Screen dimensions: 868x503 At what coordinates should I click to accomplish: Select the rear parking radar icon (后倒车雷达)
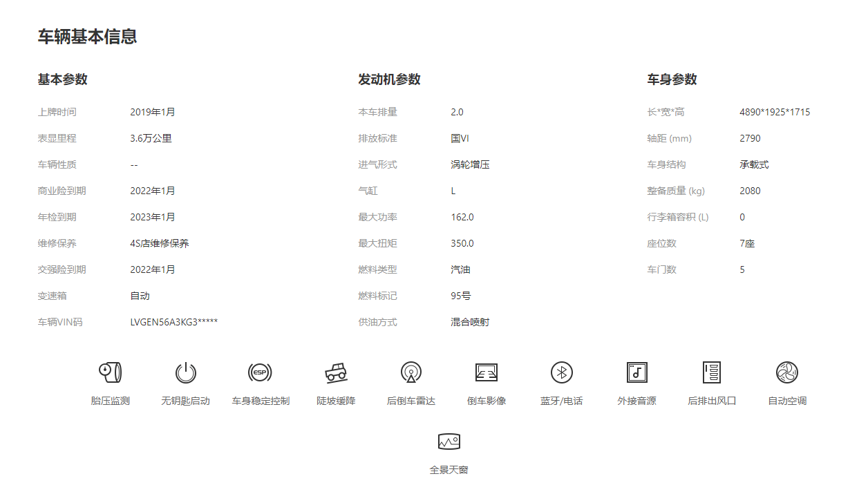point(411,373)
